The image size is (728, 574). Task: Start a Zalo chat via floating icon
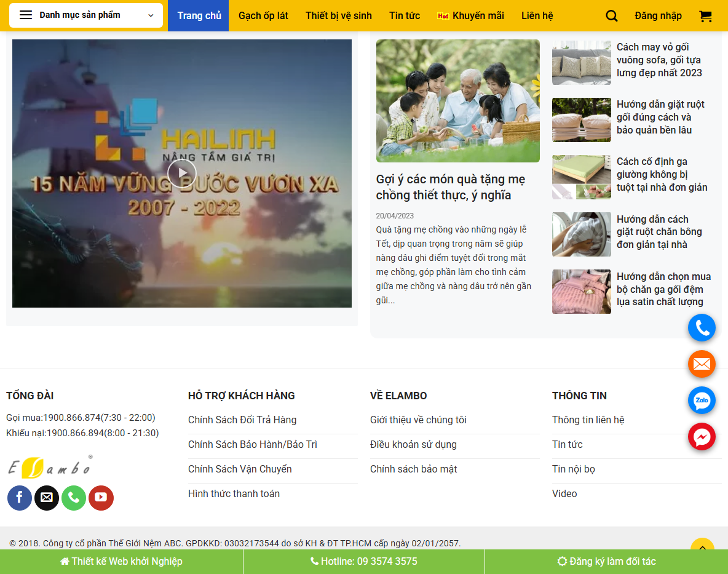click(702, 401)
